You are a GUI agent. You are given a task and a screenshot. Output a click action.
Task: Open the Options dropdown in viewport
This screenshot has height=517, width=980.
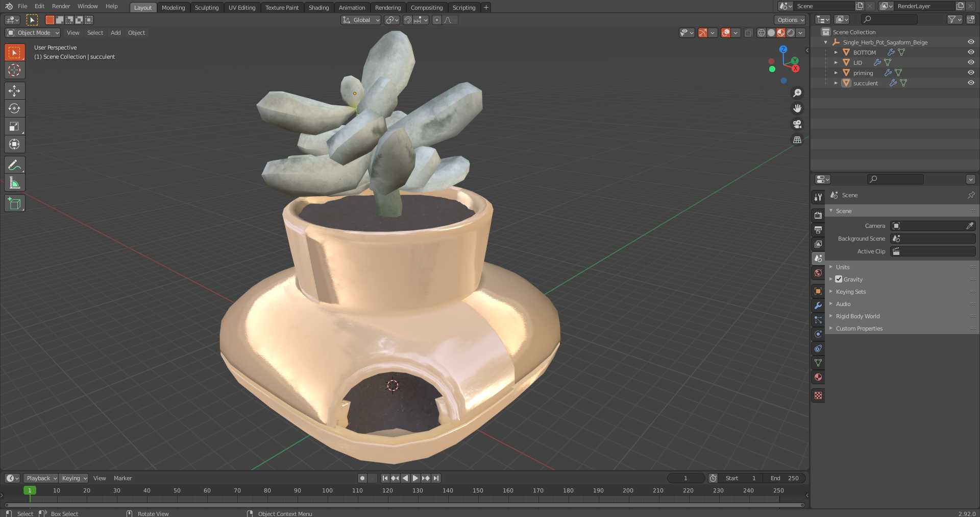pyautogui.click(x=790, y=20)
